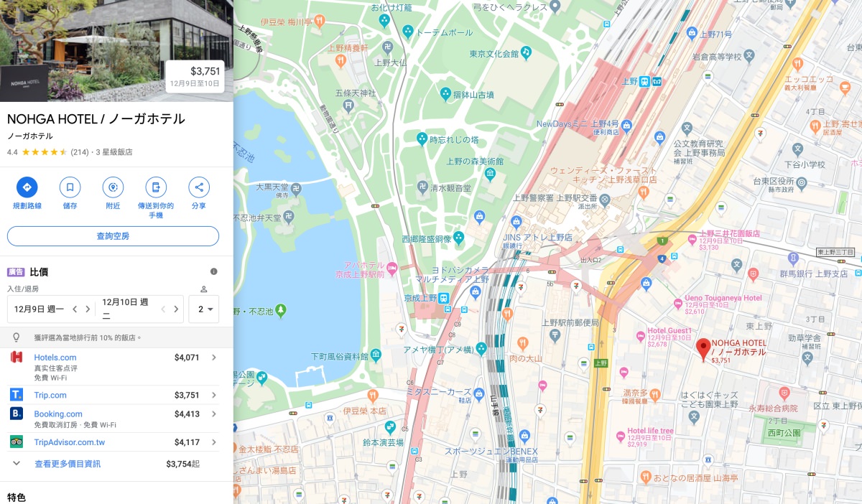Image resolution: width=862 pixels, height=504 pixels.
Task: Select the NOHGA HOTEL red map pin
Action: tap(704, 348)
